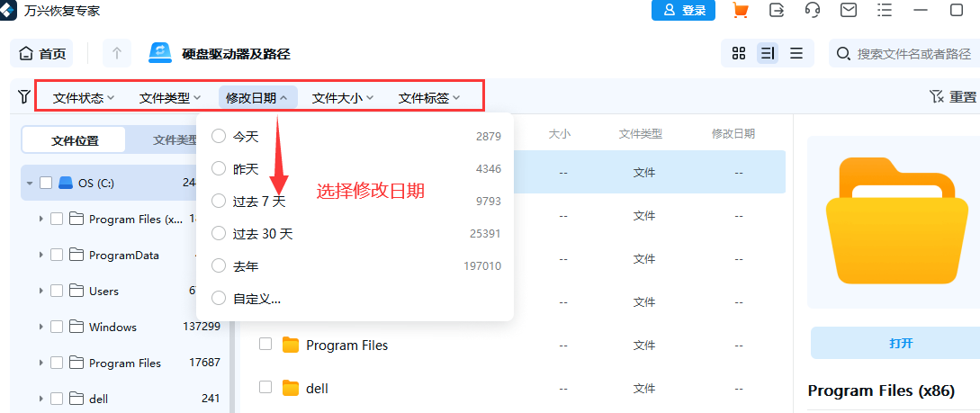The image size is (980, 413).
Task: Open the 文件类型 filter dropdown
Action: (x=170, y=97)
